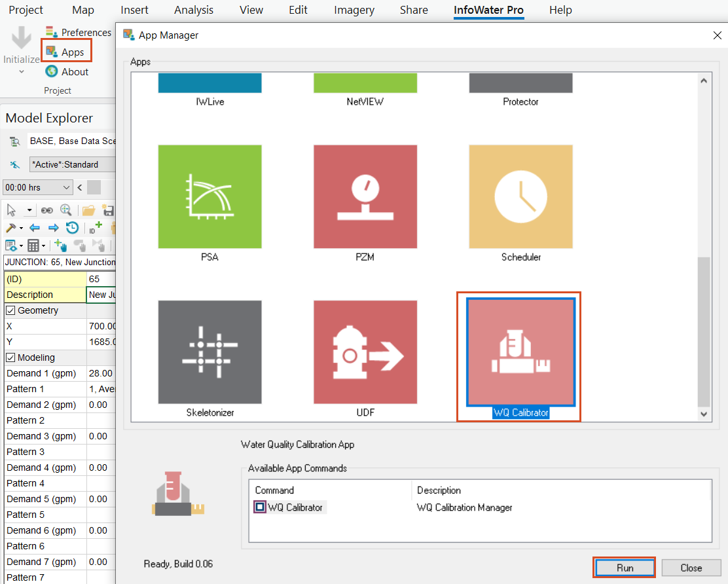Open the Map ribbon tab

(x=83, y=10)
